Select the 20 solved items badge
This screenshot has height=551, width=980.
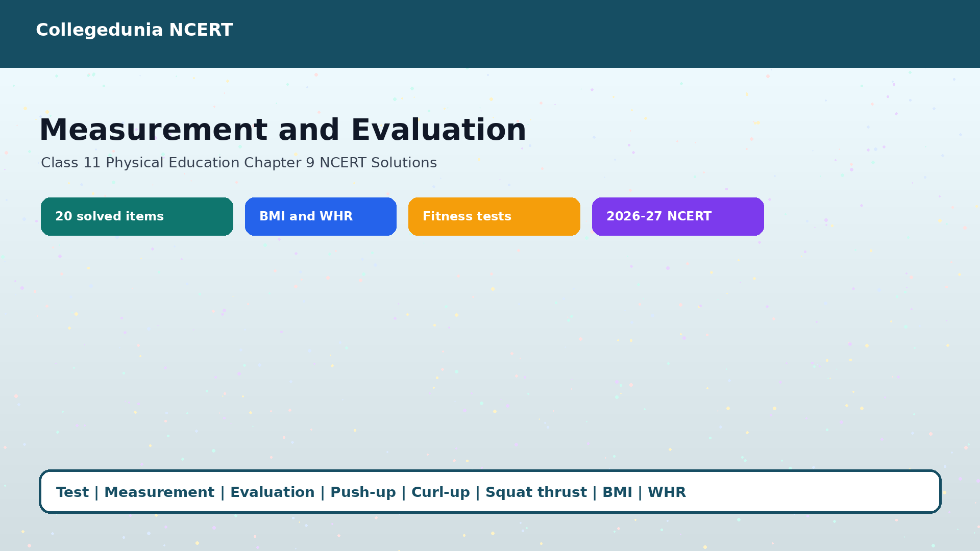pyautogui.click(x=137, y=216)
